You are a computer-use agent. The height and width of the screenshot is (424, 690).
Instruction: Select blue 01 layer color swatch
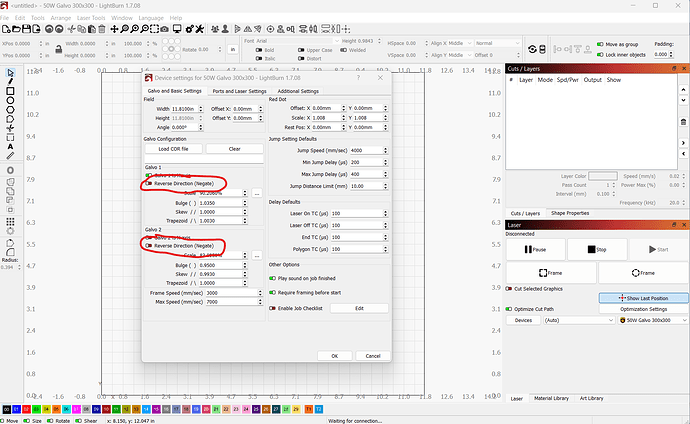coord(16,409)
